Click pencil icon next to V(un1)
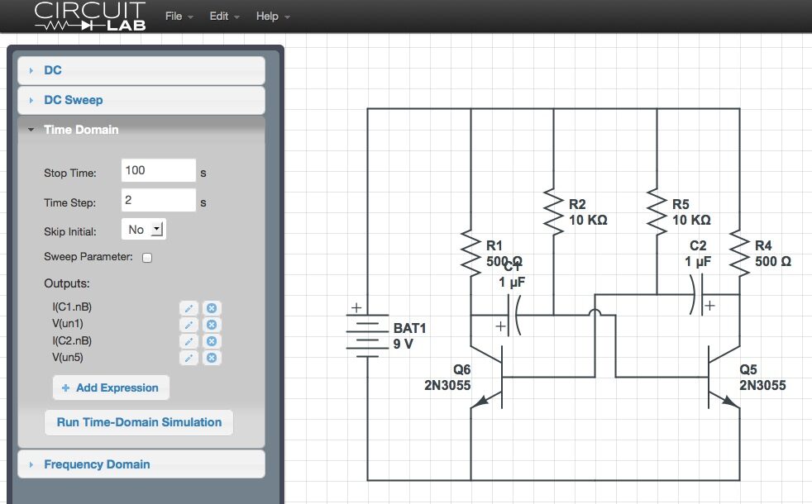The height and width of the screenshot is (504, 812). pos(189,325)
